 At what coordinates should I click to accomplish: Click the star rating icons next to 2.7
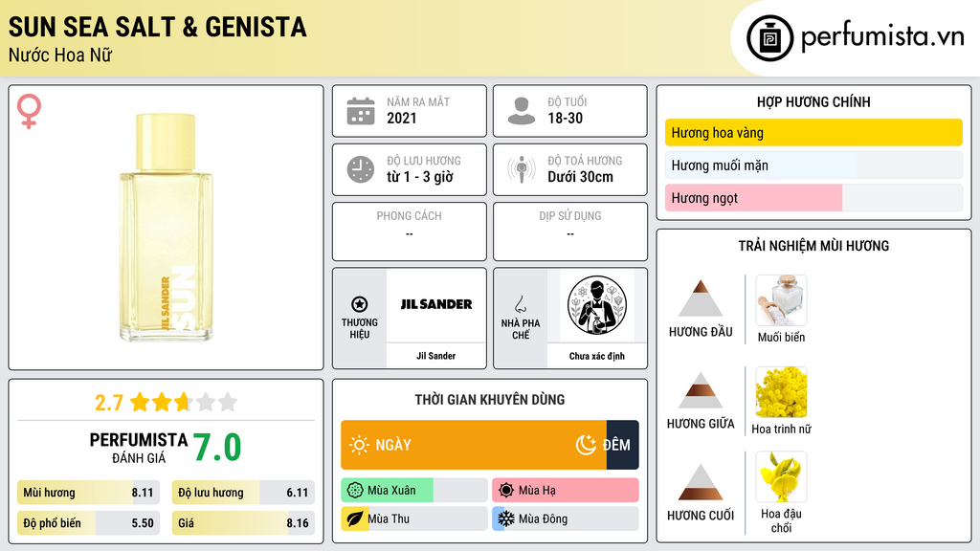(184, 402)
